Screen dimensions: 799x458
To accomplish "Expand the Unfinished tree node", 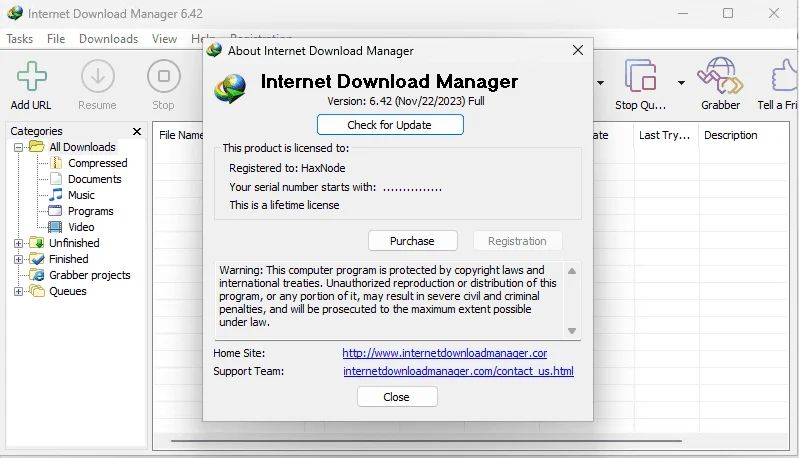I will (18, 244).
